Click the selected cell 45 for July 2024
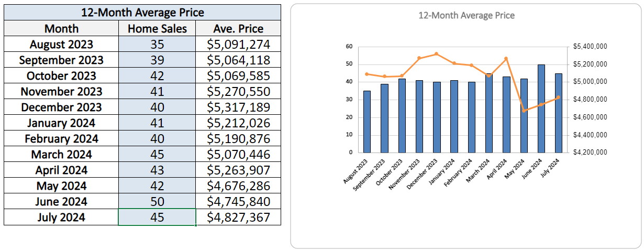Viewport: 644px width, 250px height. coord(157,217)
